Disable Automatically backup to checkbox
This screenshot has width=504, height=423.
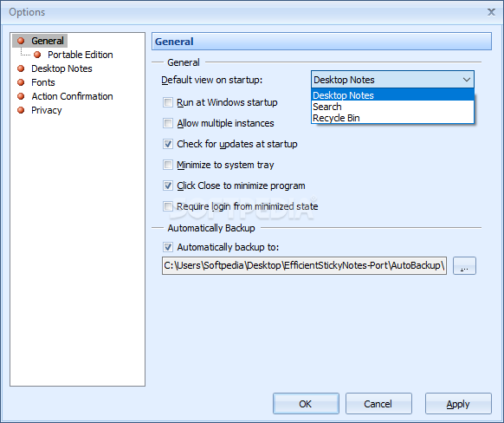pyautogui.click(x=168, y=247)
